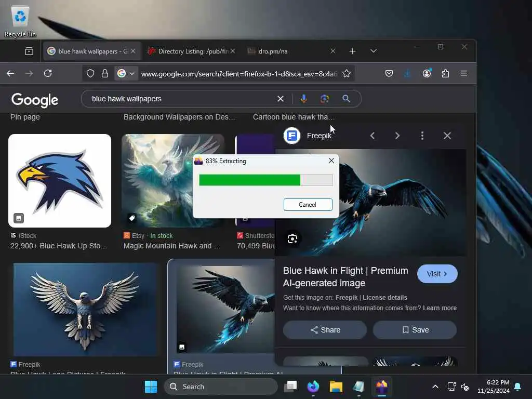Open the extractor app taskbar icon
Image resolution: width=532 pixels, height=399 pixels.
(x=382, y=387)
